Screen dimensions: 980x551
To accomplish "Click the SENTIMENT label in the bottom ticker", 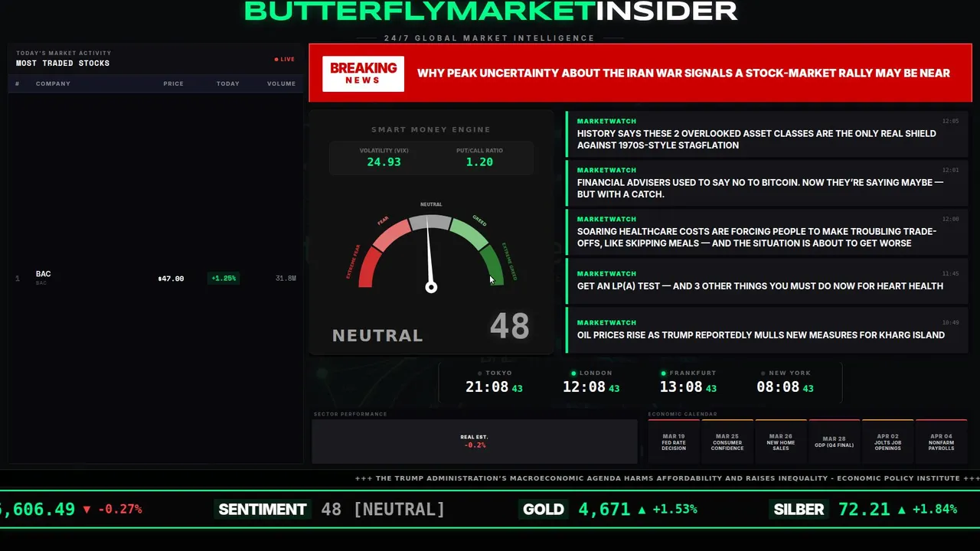I will [263, 510].
